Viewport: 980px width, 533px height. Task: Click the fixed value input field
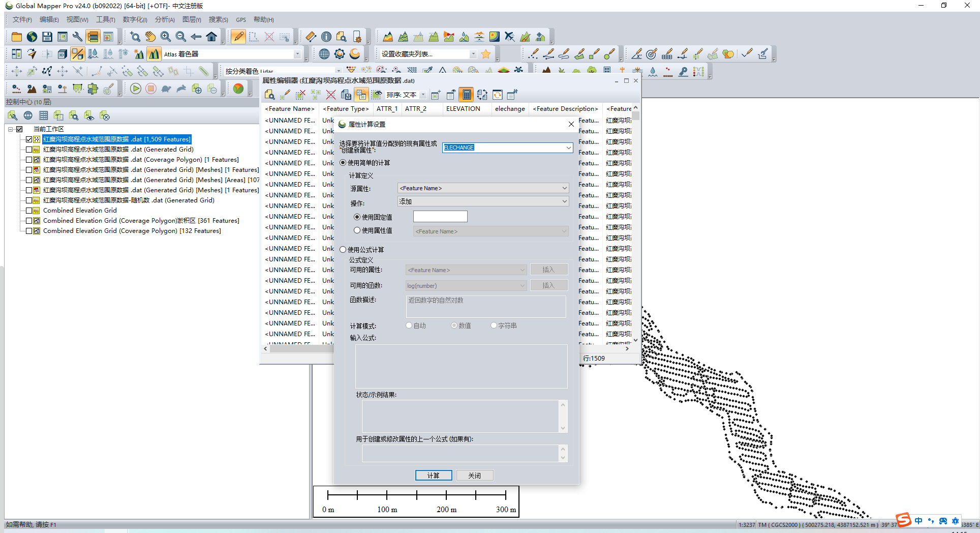(440, 217)
